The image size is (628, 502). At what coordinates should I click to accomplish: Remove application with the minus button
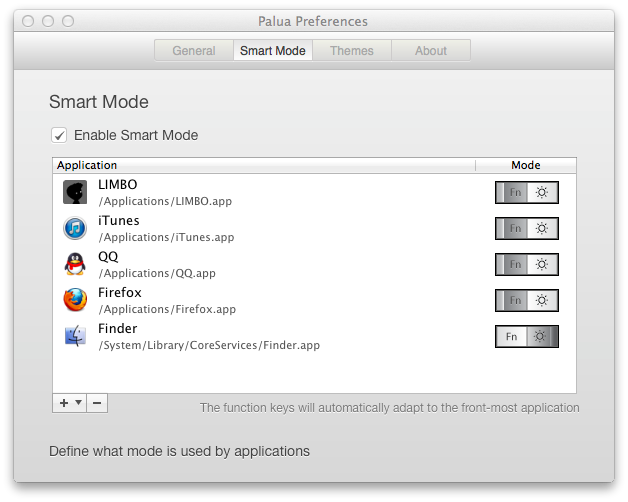pyautogui.click(x=97, y=403)
